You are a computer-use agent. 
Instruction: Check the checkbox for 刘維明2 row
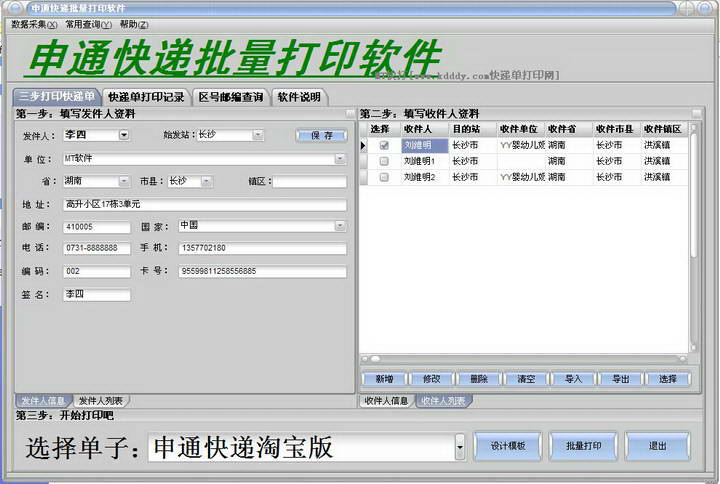coord(384,177)
